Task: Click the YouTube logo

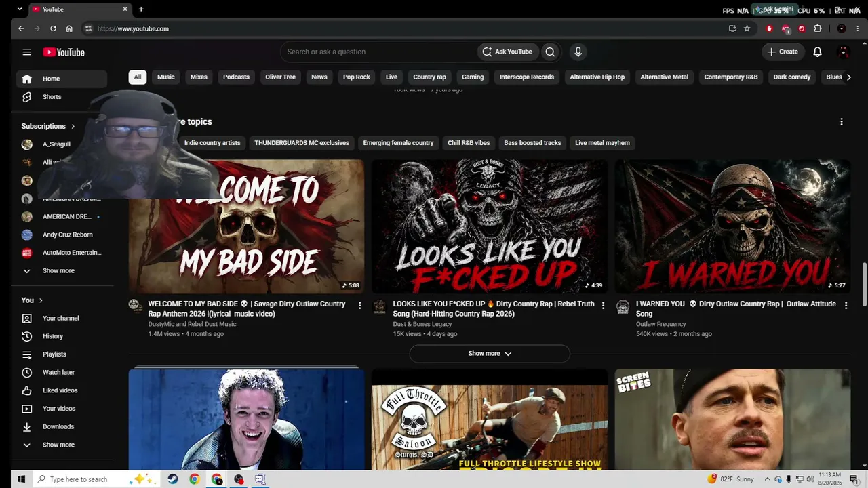Action: coord(64,52)
